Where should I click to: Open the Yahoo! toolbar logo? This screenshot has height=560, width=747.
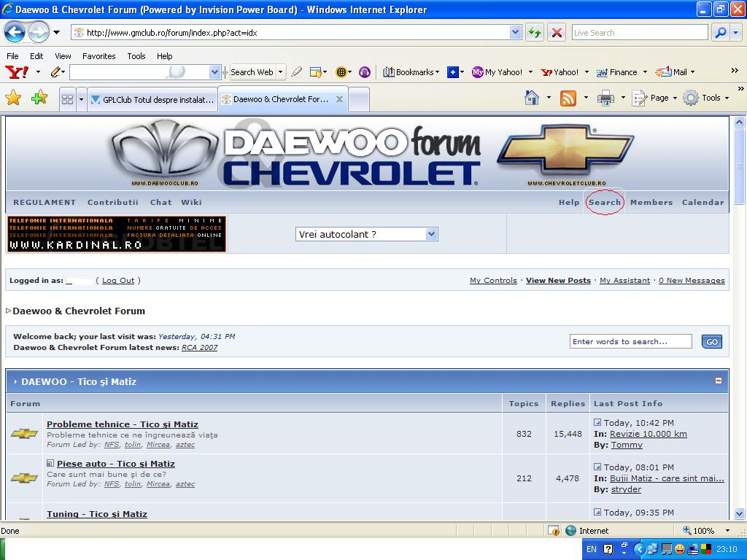[x=17, y=72]
